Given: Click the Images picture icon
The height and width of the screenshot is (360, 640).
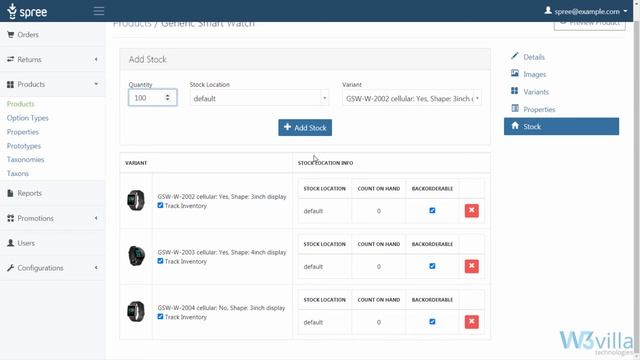Looking at the screenshot, I should (x=515, y=73).
